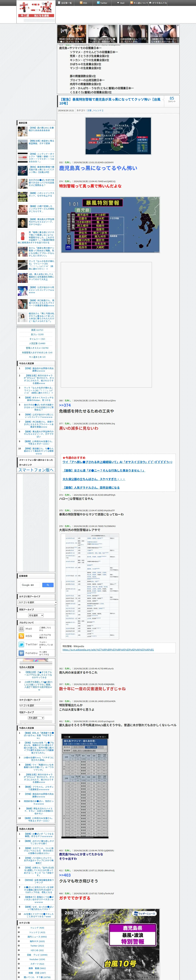The width and height of the screenshot is (196, 980).
Task: Open today's ranking item 東出昌大が学生時代
Action: [39, 434]
